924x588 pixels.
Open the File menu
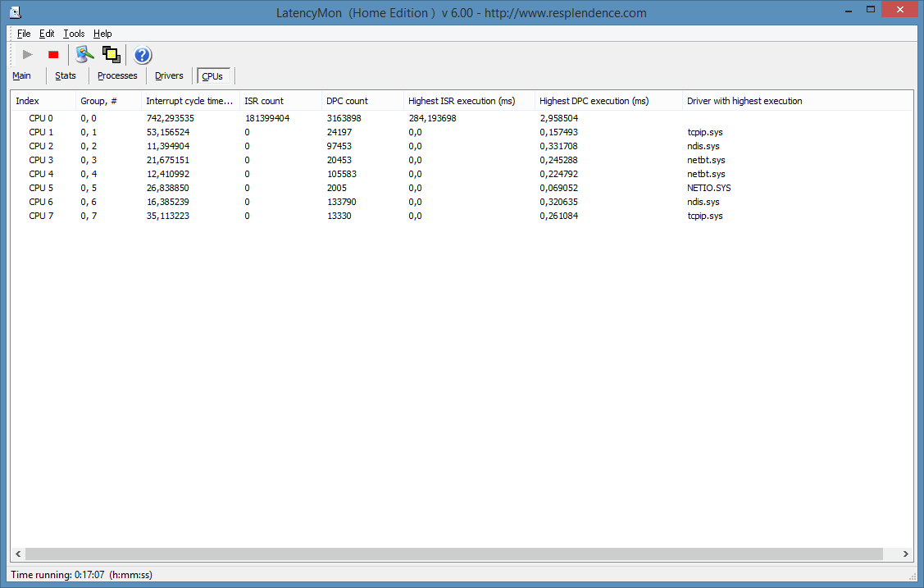(24, 34)
